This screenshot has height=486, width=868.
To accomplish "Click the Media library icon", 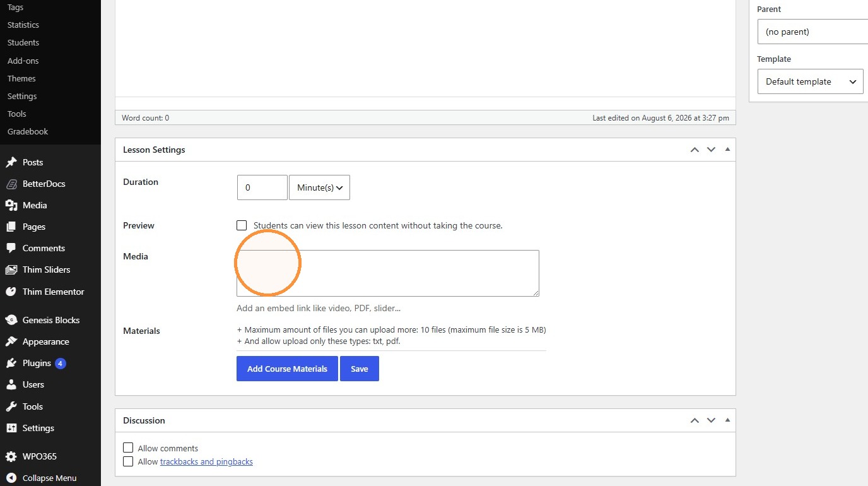I will (11, 205).
